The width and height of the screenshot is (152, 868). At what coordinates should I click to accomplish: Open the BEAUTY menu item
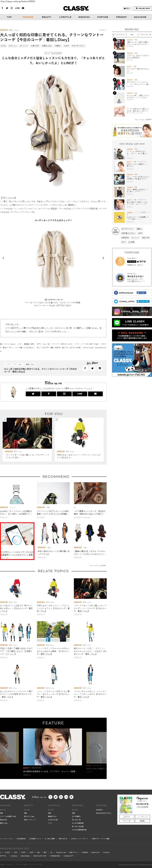coord(47,17)
